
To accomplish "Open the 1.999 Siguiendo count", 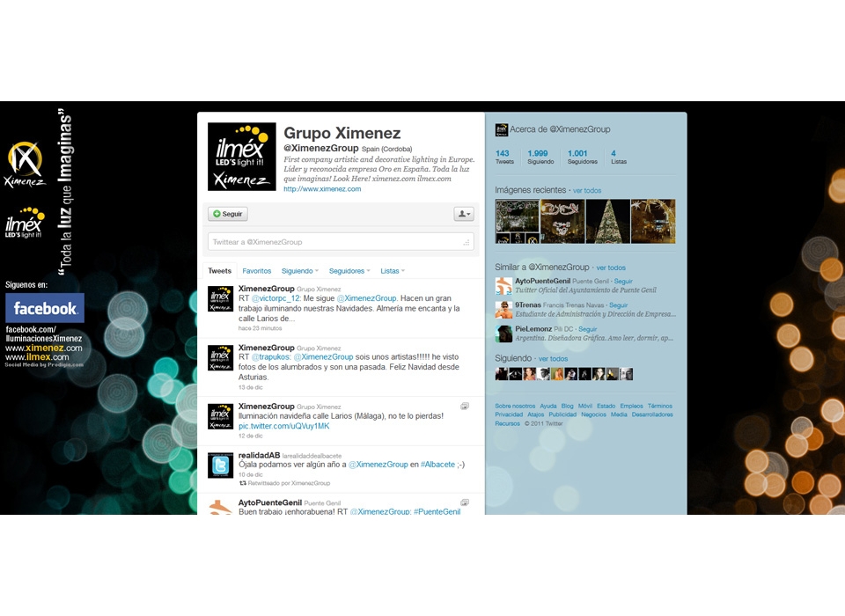I will click(540, 157).
